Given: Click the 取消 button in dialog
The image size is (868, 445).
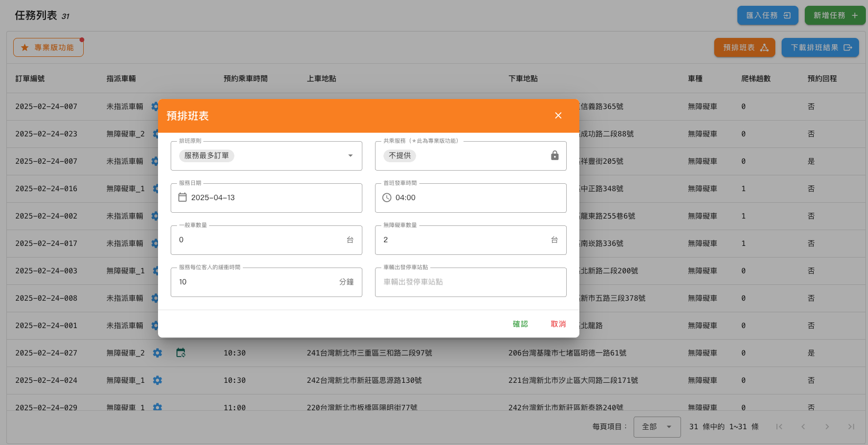Looking at the screenshot, I should (558, 324).
